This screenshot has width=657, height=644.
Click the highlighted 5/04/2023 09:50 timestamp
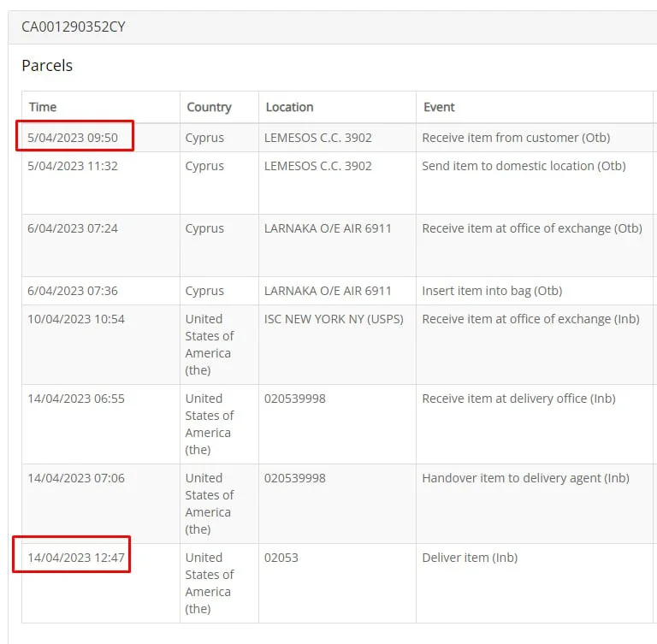73,137
